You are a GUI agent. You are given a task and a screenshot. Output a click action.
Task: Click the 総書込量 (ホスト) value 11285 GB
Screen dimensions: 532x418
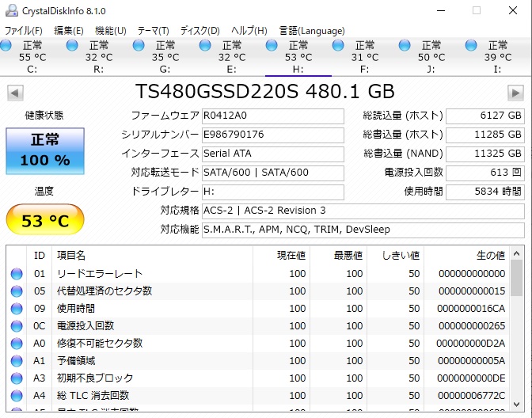point(485,135)
